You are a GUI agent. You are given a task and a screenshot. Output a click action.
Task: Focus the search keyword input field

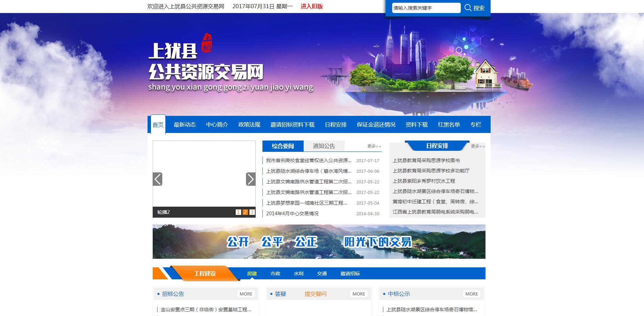coord(426,8)
